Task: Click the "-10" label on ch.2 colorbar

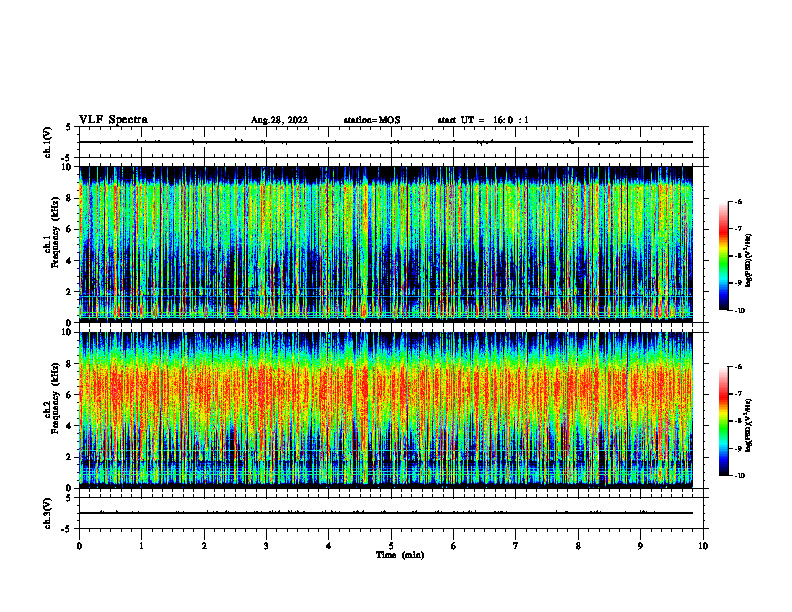Action: coord(740,476)
